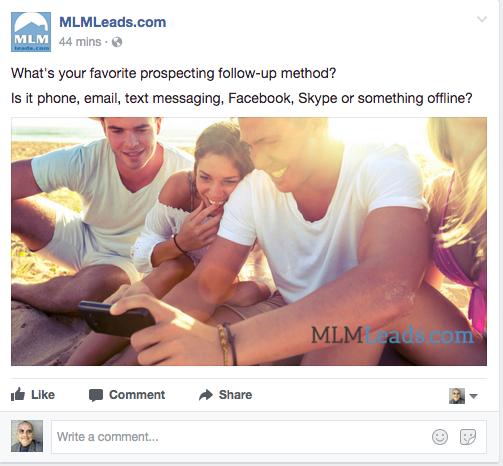Viewport: 503px width, 466px height.
Task: Open the commenting-as profile picture selector
Action: [457, 396]
